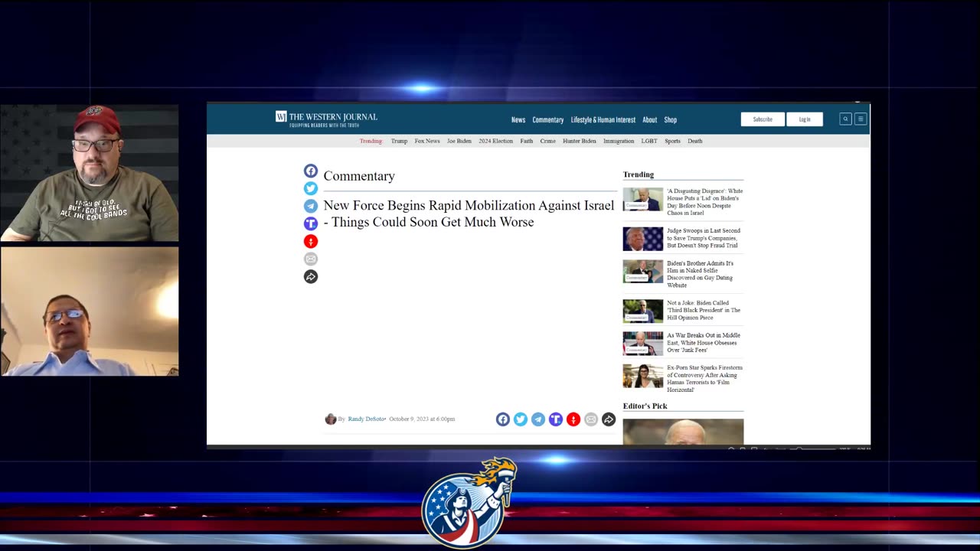The width and height of the screenshot is (980, 551).
Task: Click thumbnail for Biden's Brother story
Action: pyautogui.click(x=642, y=272)
